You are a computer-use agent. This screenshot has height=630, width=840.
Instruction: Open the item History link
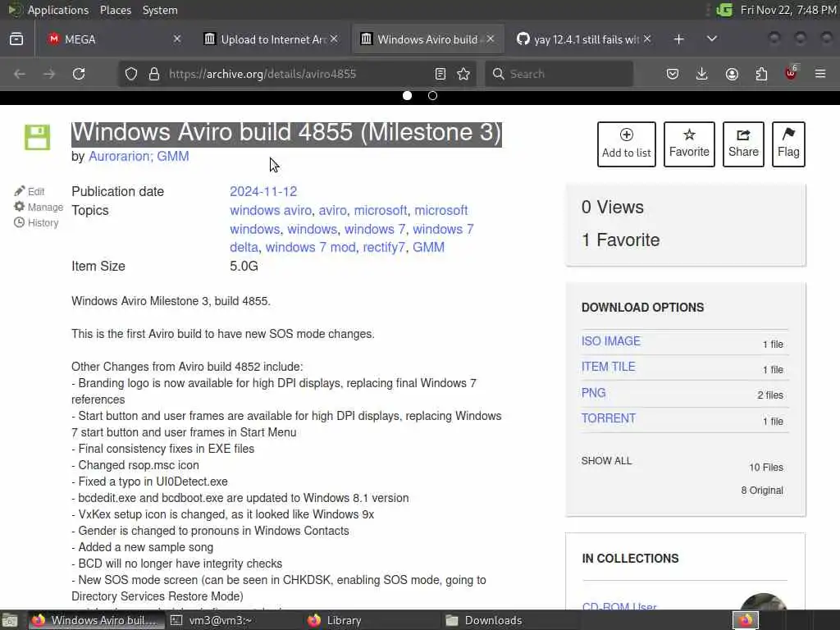pos(36,222)
